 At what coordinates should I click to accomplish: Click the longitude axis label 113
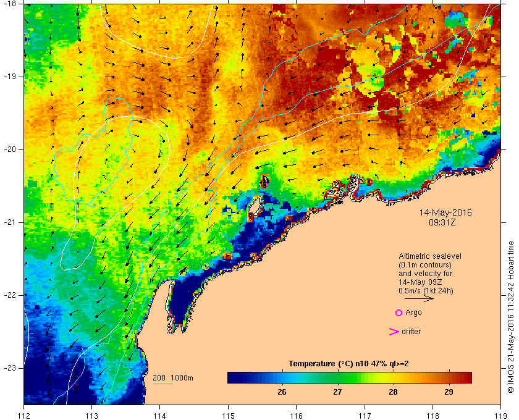91,416
